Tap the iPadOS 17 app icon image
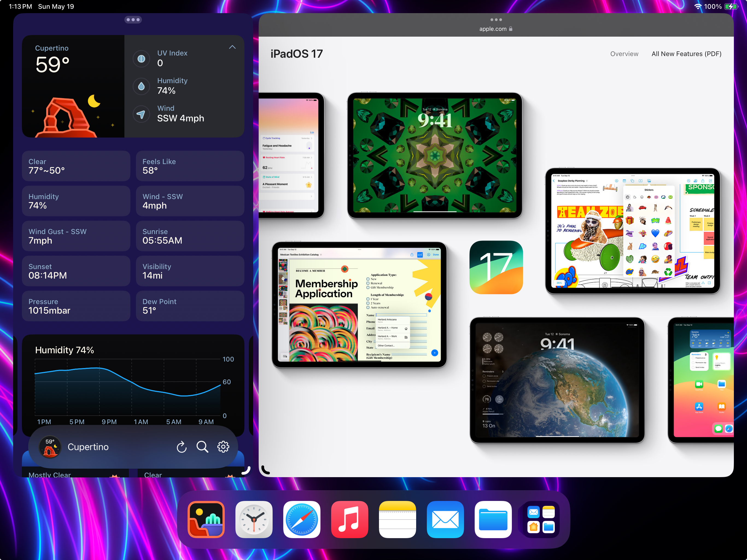The width and height of the screenshot is (747, 560). [x=496, y=267]
